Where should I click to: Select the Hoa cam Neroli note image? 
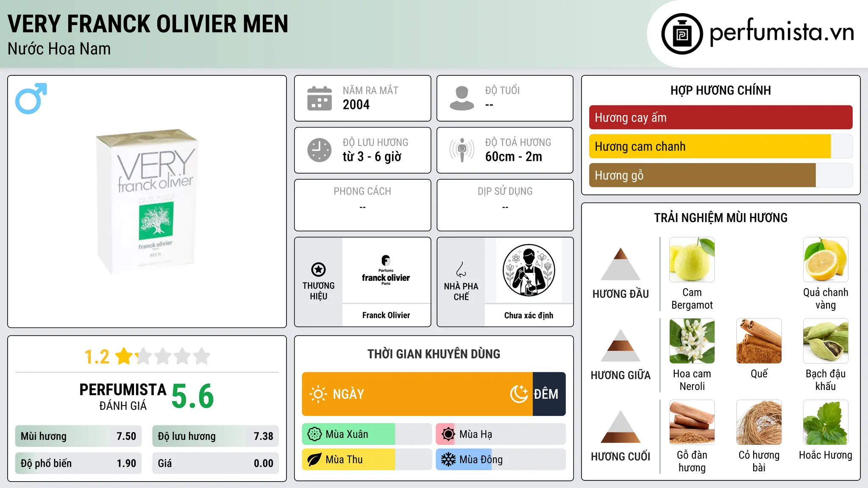(x=692, y=341)
